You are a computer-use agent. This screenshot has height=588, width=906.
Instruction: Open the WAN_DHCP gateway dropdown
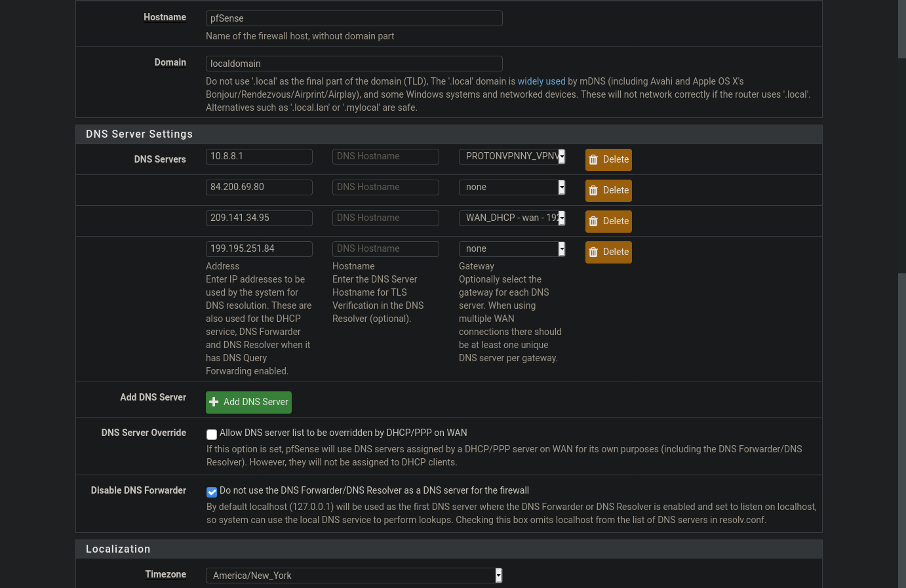tap(512, 218)
